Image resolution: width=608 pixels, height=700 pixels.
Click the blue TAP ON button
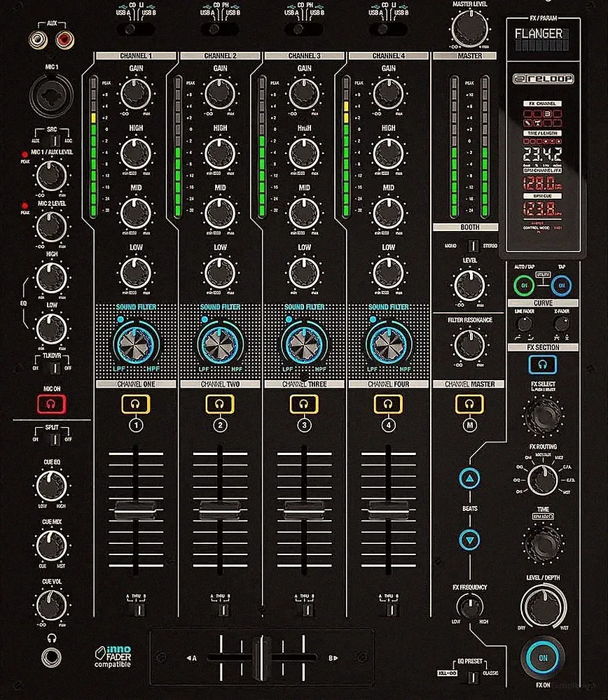[562, 286]
